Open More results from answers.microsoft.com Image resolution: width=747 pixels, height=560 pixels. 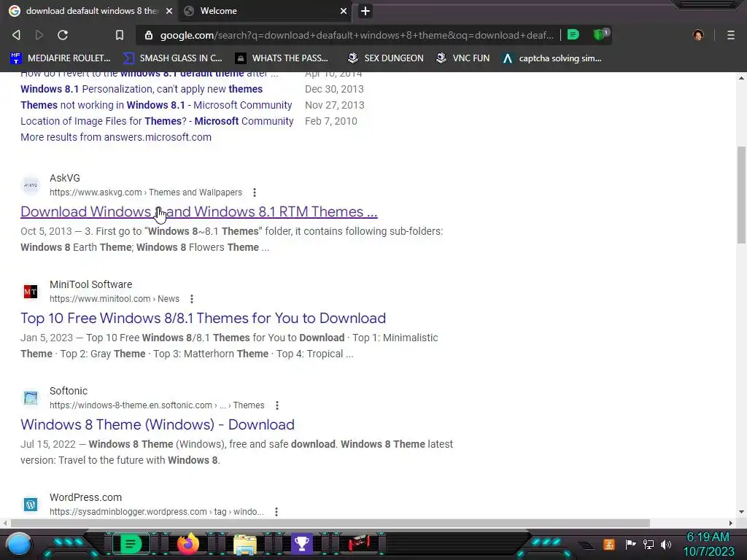click(116, 137)
